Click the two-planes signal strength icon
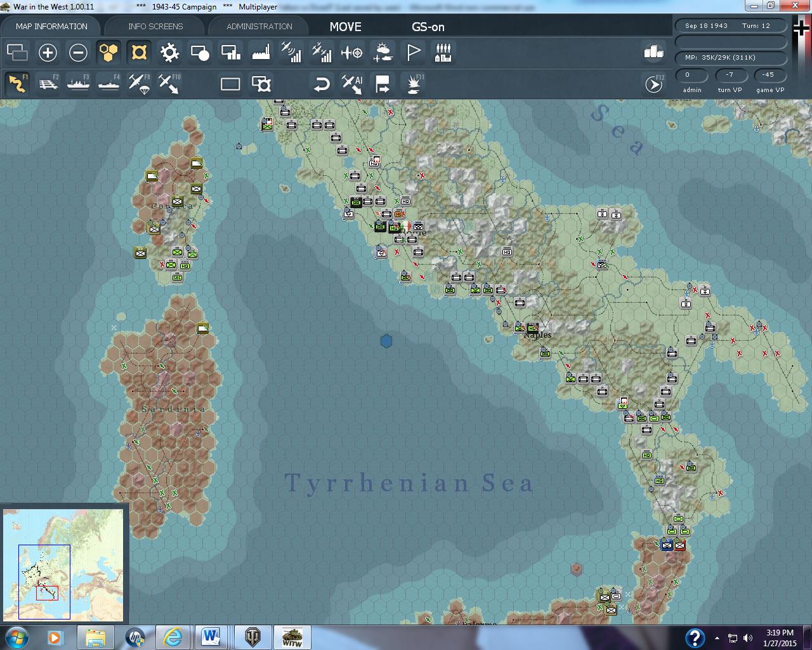The width and height of the screenshot is (812, 650). [322, 52]
